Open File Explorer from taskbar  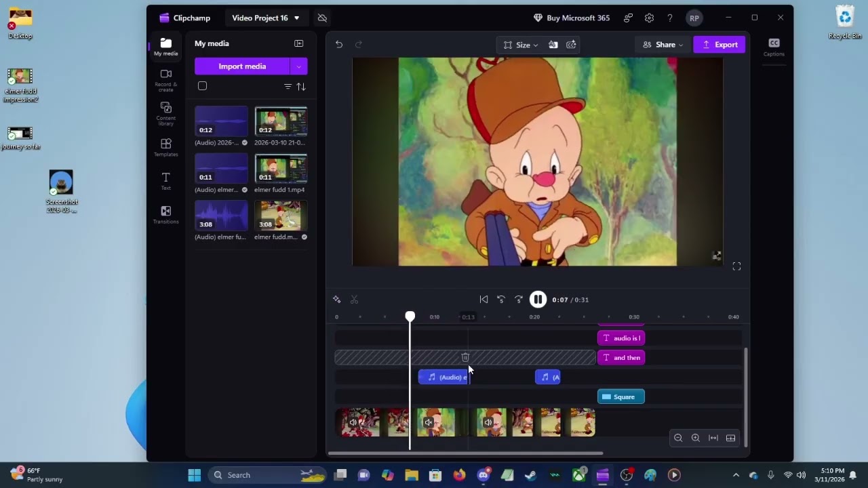pos(412,475)
